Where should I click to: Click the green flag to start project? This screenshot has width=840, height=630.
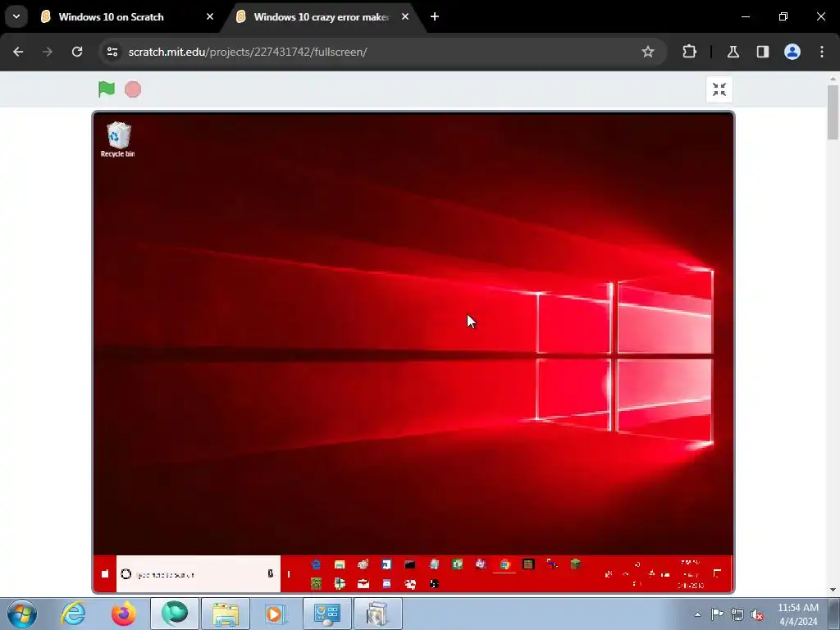pyautogui.click(x=107, y=89)
